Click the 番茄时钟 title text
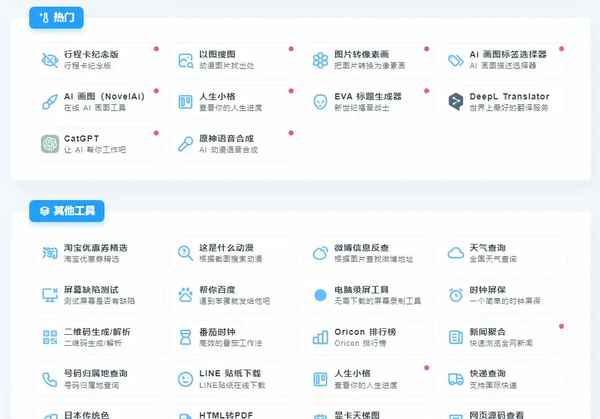Screen dimensions: 600x419 pos(217,332)
